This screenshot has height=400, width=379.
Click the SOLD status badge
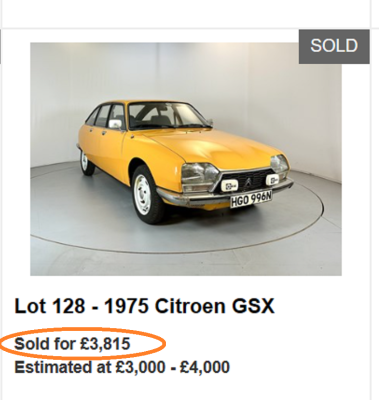[x=334, y=46]
